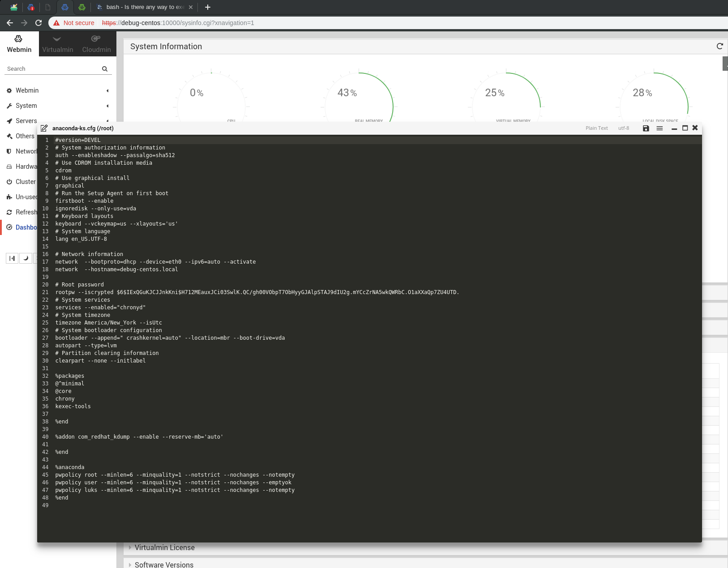
Task: Toggle night mode with the moon button
Action: click(26, 258)
